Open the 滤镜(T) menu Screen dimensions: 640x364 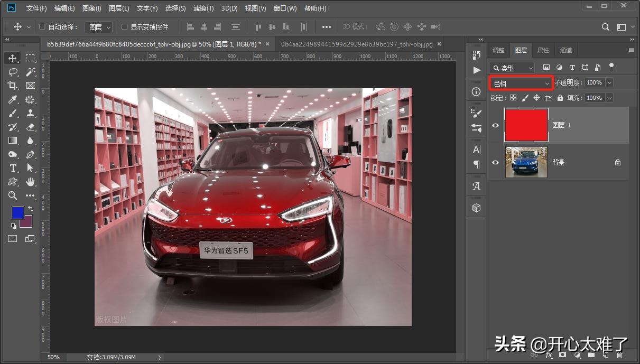coord(203,8)
